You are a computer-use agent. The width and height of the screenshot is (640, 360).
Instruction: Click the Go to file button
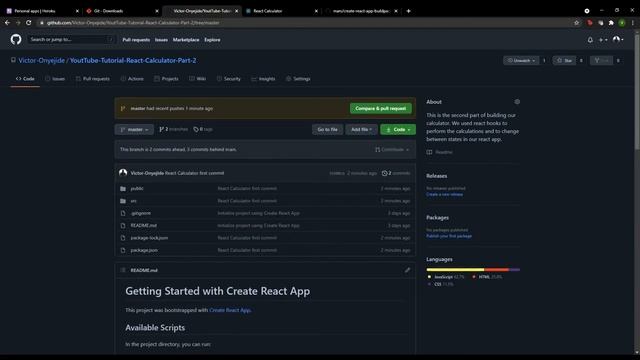[328, 129]
